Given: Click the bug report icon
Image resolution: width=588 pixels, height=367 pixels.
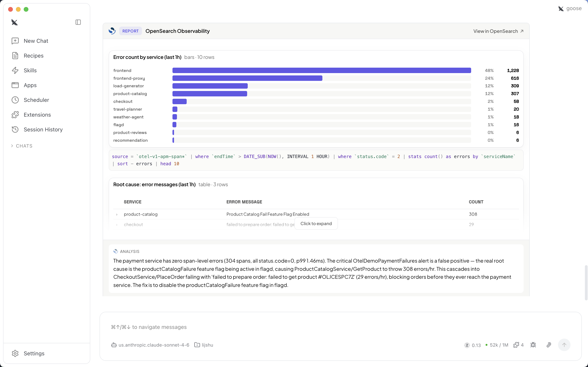Looking at the screenshot, I should coord(533,345).
